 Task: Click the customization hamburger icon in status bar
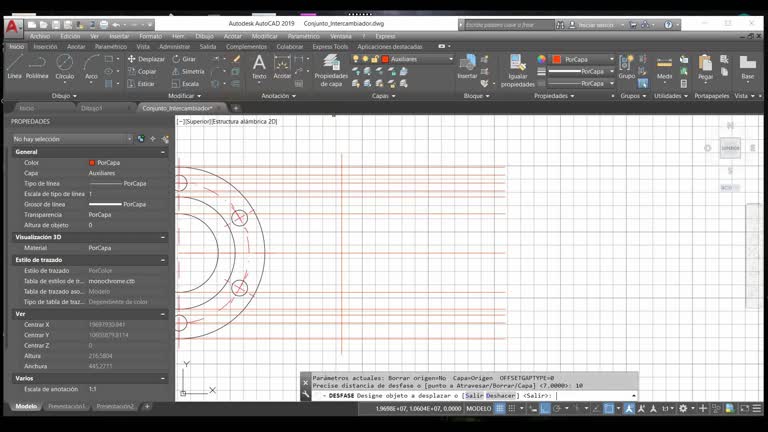tap(757, 408)
